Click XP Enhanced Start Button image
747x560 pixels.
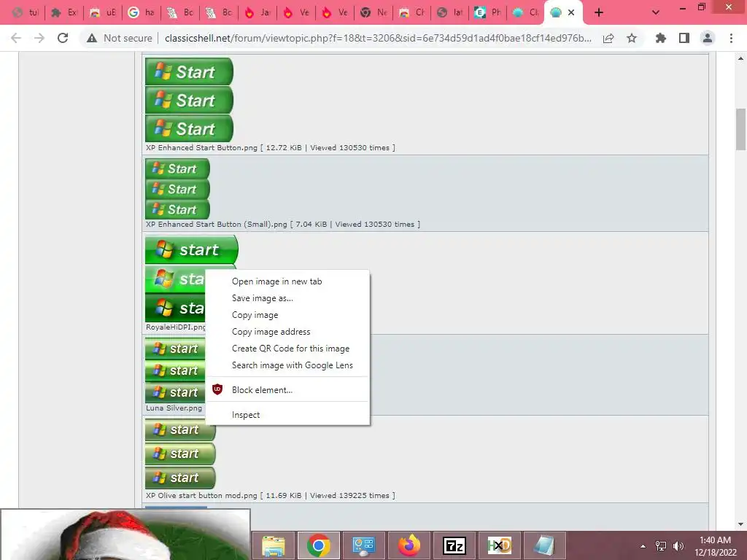click(189, 100)
